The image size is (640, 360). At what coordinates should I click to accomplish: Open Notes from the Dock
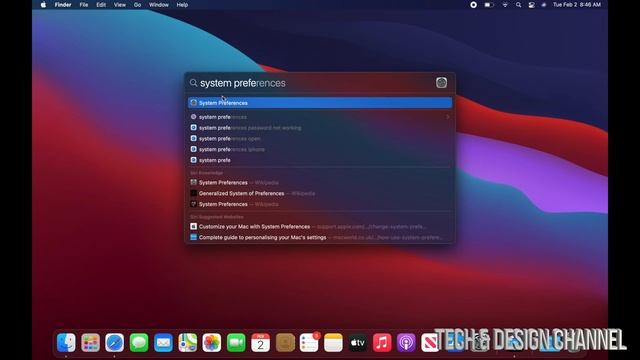[x=333, y=342]
